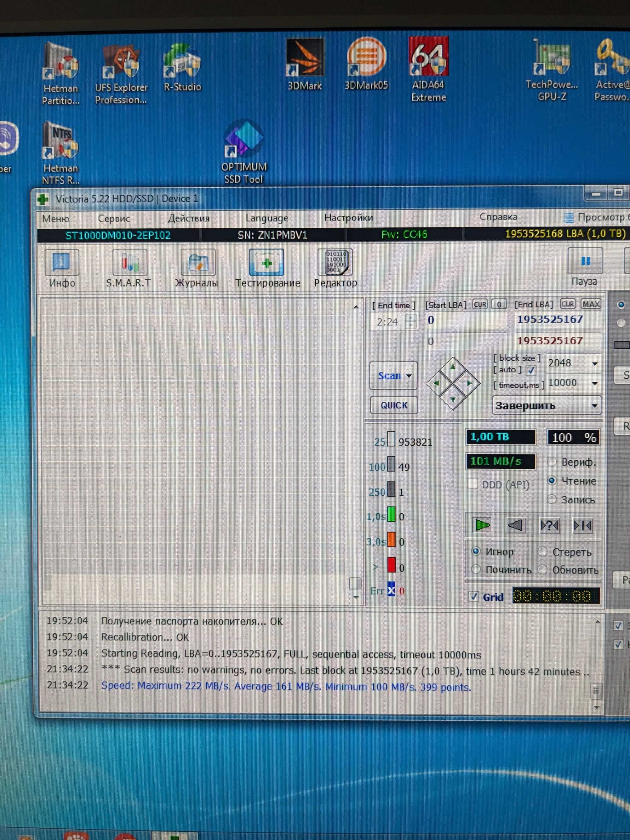This screenshot has height=840, width=630.
Task: Click the log panel scrollbar down arrow
Action: pos(596,707)
